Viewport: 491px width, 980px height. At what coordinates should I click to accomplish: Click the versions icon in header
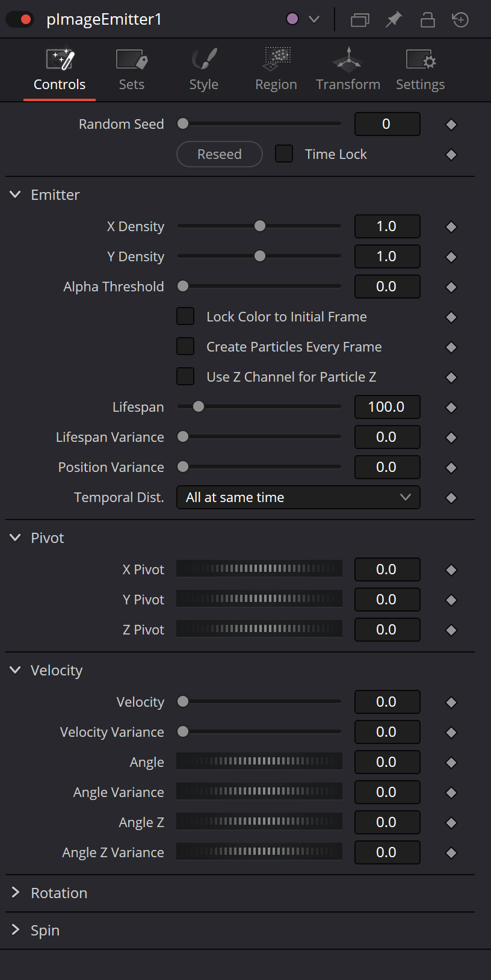tap(360, 20)
